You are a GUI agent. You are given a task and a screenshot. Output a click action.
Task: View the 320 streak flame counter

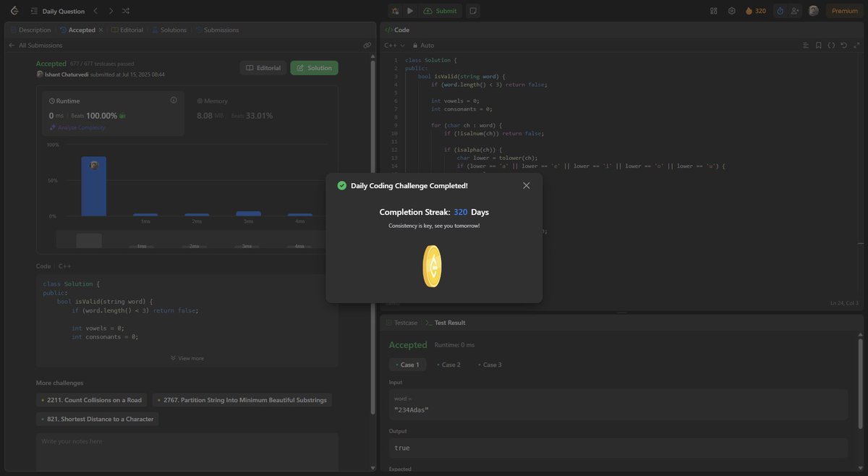click(756, 11)
